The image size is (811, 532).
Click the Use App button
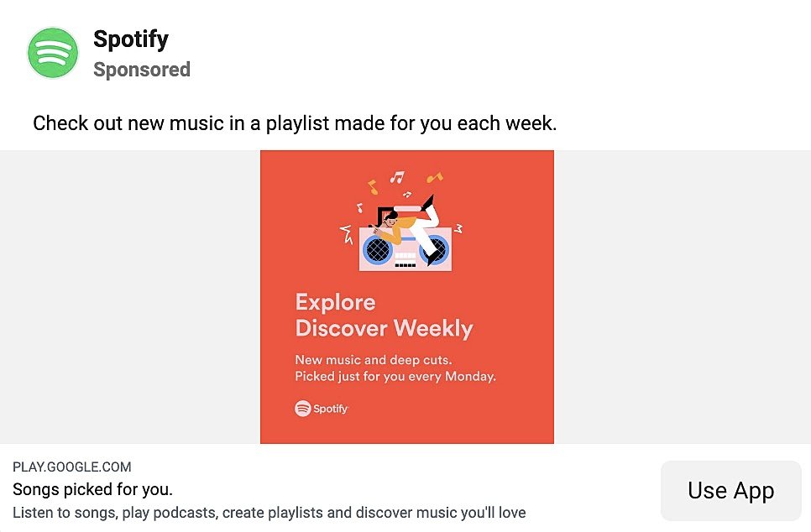coord(730,490)
